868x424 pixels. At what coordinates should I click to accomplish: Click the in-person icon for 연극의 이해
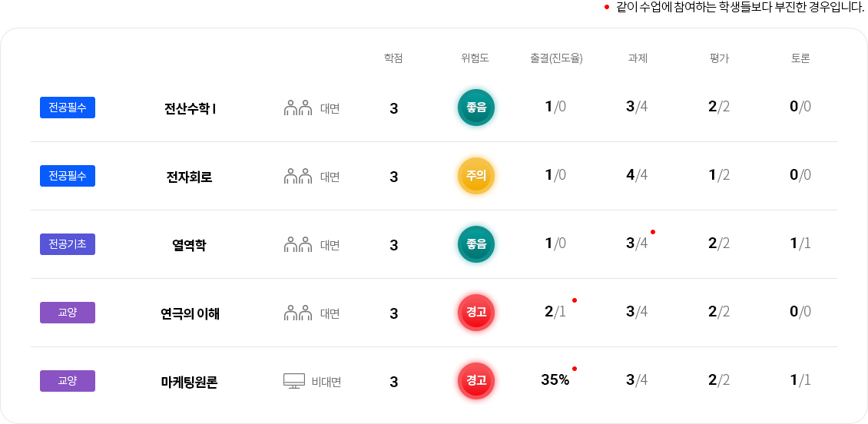point(298,313)
